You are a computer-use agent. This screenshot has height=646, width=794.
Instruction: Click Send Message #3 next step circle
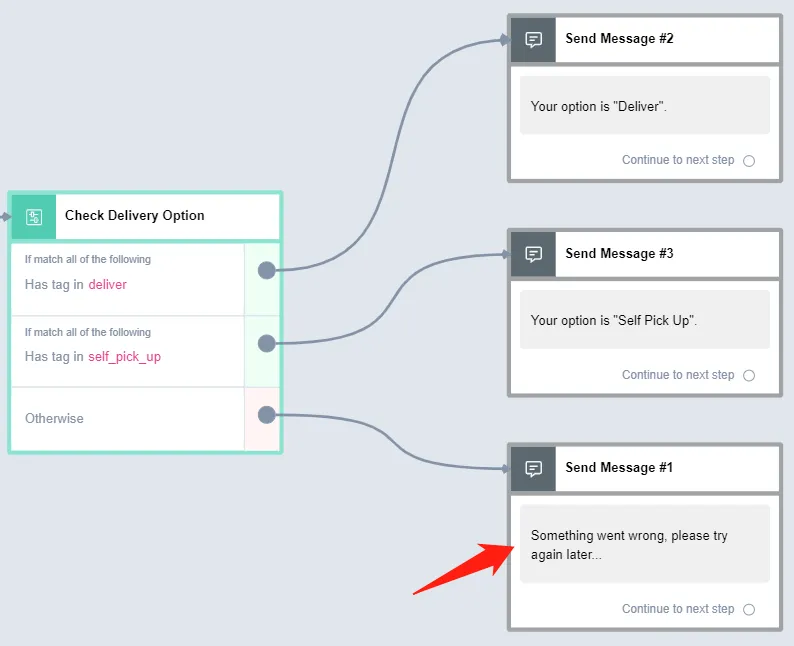(748, 375)
